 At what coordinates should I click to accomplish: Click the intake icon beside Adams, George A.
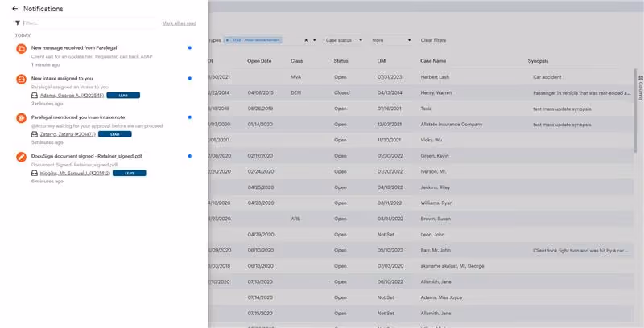click(x=35, y=95)
